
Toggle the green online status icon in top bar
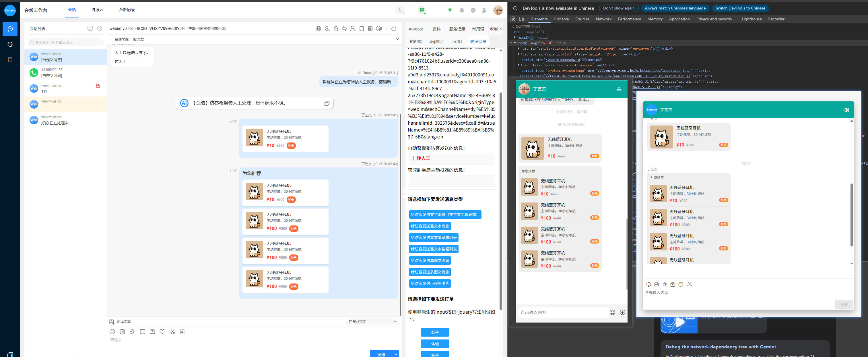(422, 10)
